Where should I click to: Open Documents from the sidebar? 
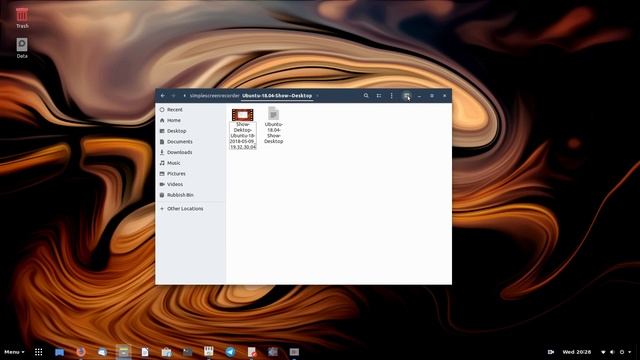click(x=190, y=141)
